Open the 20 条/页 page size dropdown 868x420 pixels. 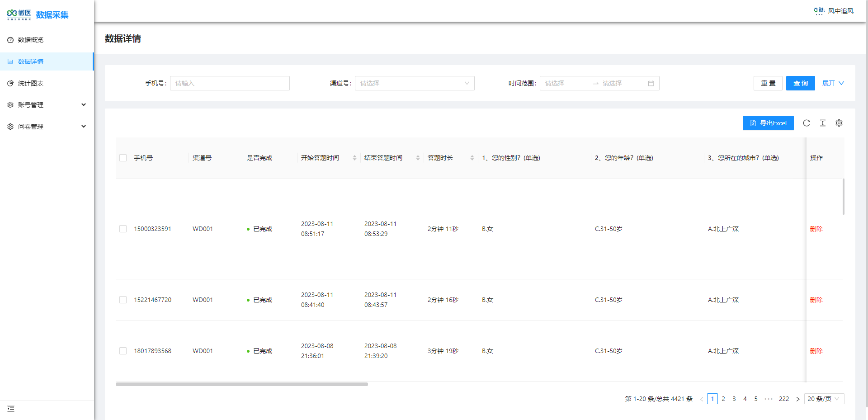click(x=824, y=399)
